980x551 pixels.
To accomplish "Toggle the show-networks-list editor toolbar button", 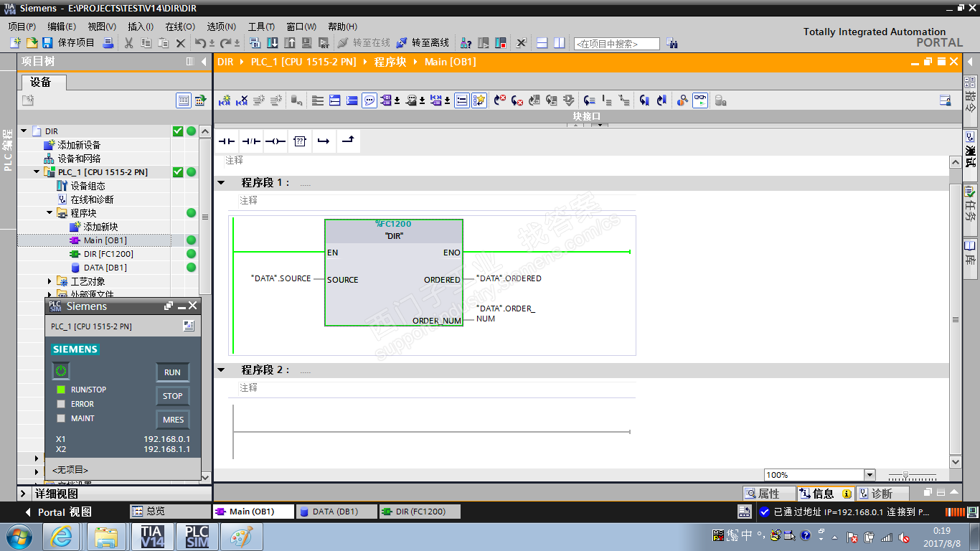I will click(x=462, y=100).
